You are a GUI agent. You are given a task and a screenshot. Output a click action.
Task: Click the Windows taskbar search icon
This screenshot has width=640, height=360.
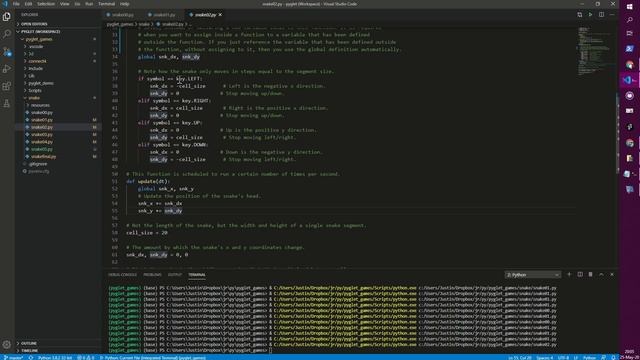pos(629,20)
